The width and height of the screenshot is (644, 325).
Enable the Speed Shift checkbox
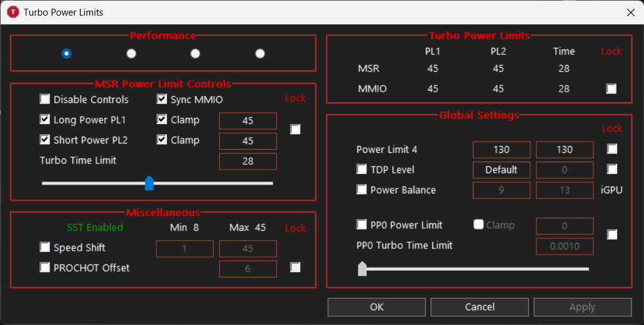click(45, 247)
